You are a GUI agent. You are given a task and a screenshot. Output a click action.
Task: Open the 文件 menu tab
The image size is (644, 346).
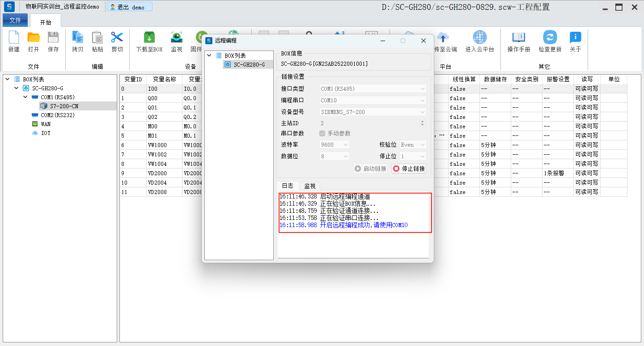15,21
